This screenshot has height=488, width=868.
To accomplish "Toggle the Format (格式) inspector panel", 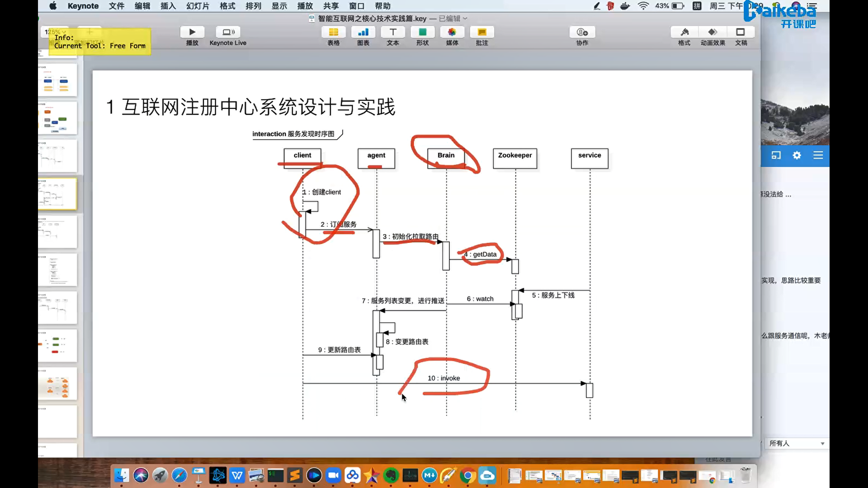I will click(x=684, y=33).
